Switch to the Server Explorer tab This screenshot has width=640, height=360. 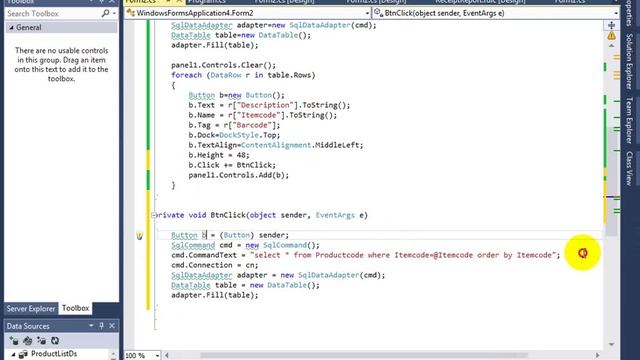coord(31,309)
